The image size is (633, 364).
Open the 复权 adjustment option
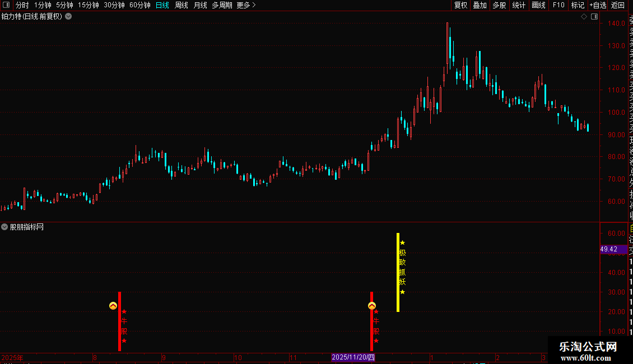tap(460, 5)
